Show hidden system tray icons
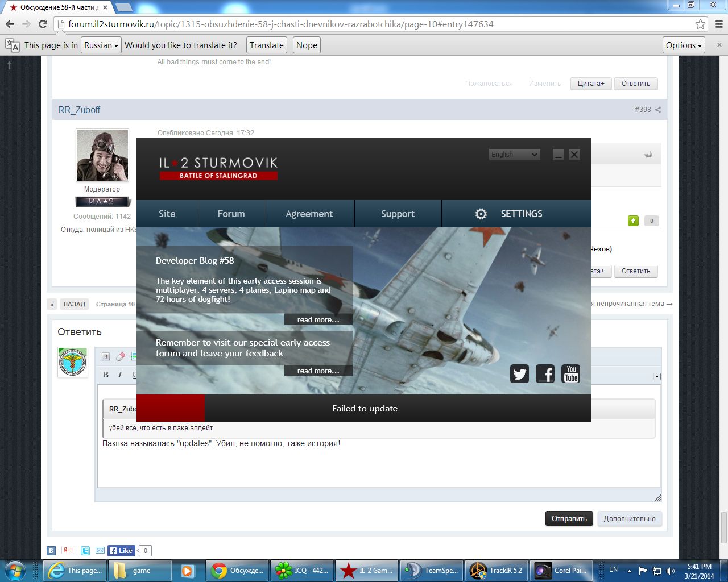728x582 pixels. pos(629,571)
